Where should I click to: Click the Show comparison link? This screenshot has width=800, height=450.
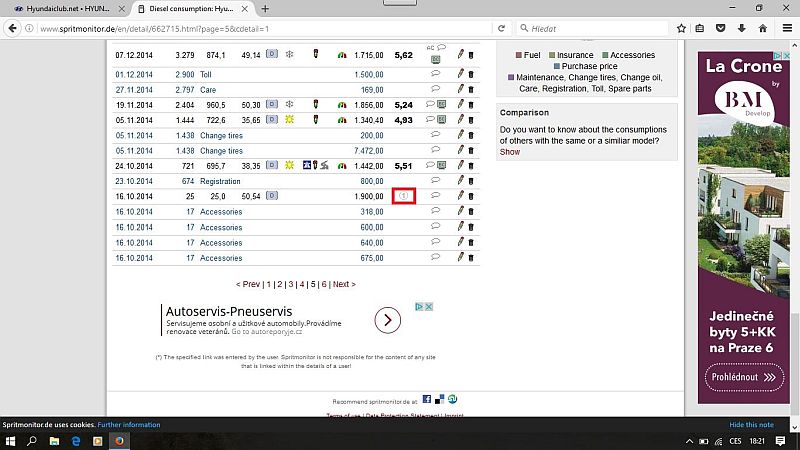point(509,152)
